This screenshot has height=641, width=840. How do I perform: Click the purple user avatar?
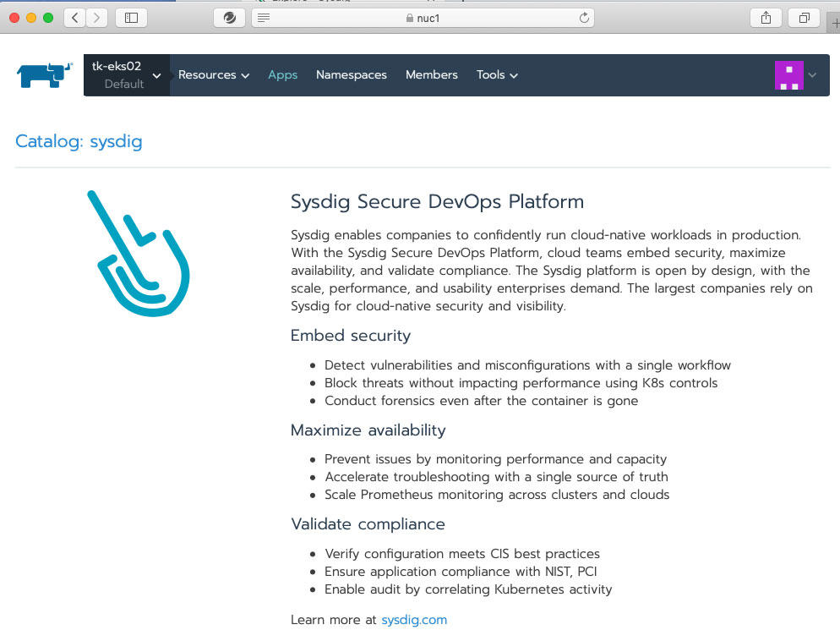(789, 75)
